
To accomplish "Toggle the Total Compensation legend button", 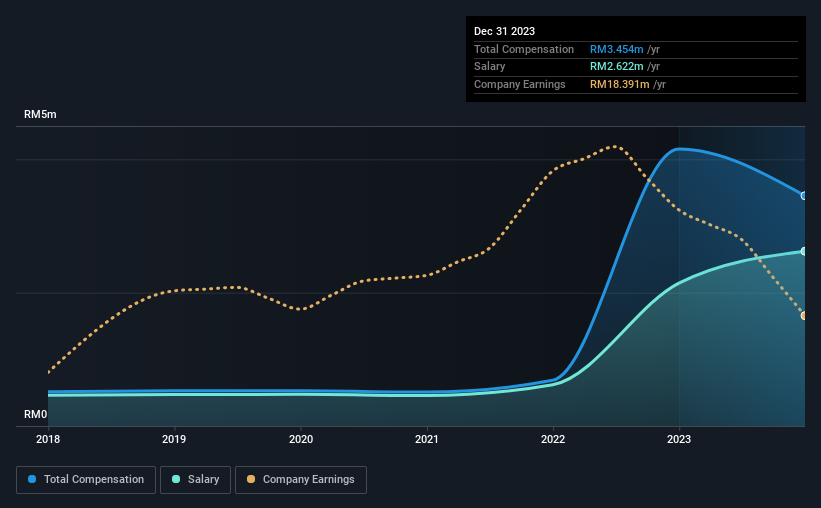I will [86, 480].
